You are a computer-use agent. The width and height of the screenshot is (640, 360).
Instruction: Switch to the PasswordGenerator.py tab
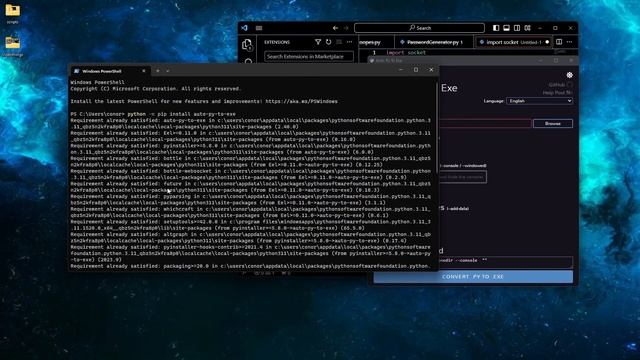(434, 42)
